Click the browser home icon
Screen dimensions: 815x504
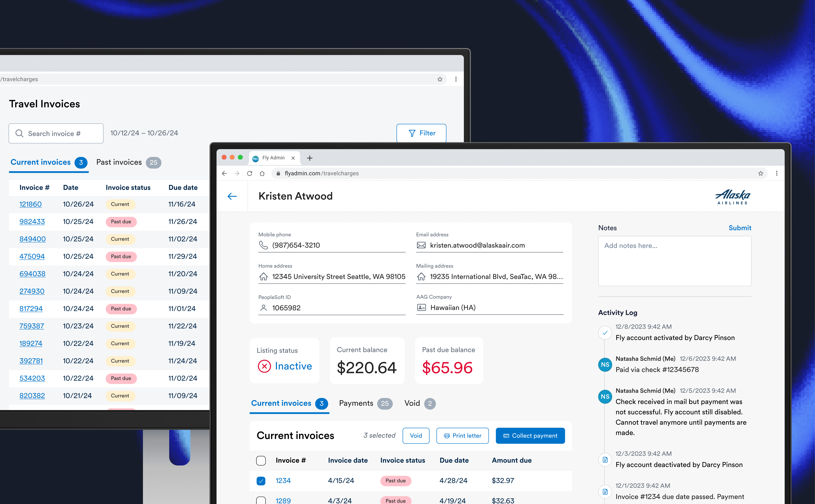[262, 173]
